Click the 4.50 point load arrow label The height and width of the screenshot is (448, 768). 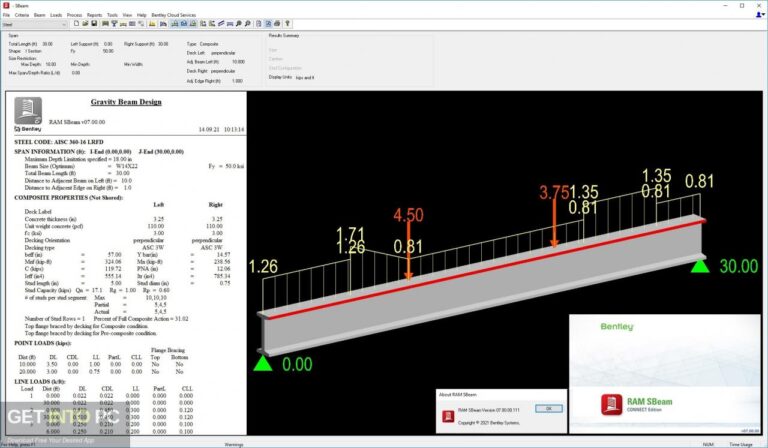(408, 215)
